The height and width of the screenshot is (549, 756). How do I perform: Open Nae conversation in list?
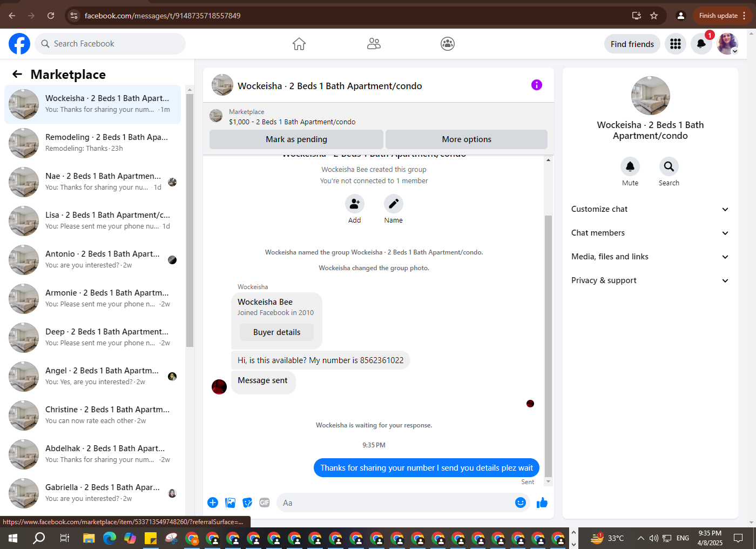pyautogui.click(x=93, y=182)
